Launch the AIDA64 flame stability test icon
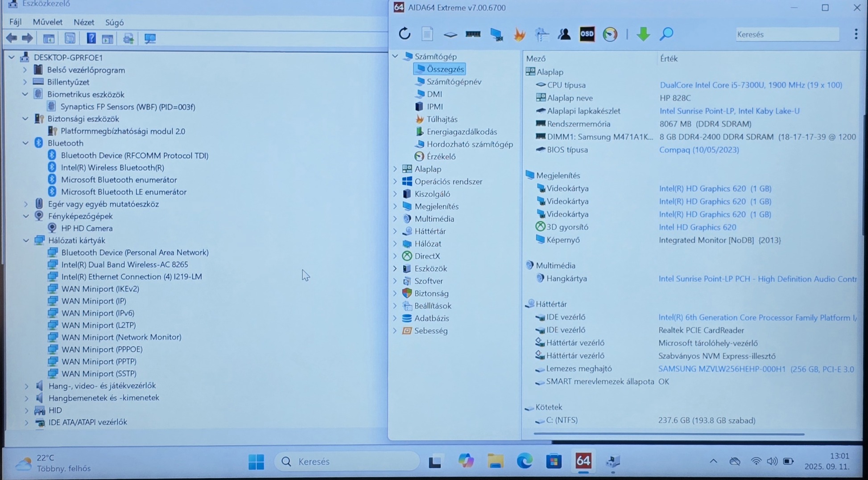This screenshot has width=868, height=480. (519, 34)
